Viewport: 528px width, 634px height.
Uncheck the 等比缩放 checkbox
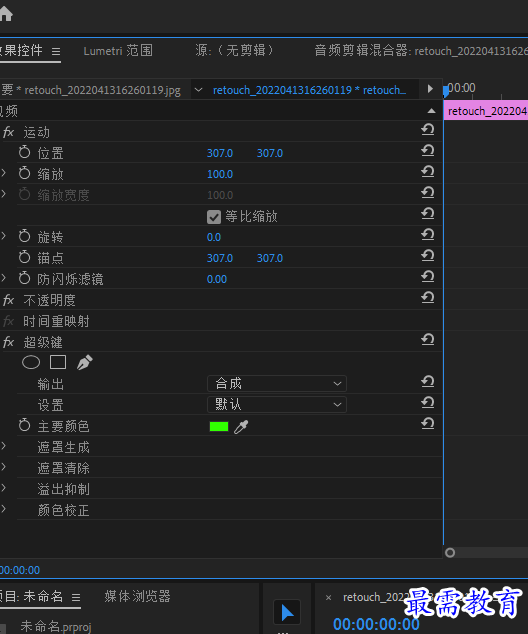214,217
